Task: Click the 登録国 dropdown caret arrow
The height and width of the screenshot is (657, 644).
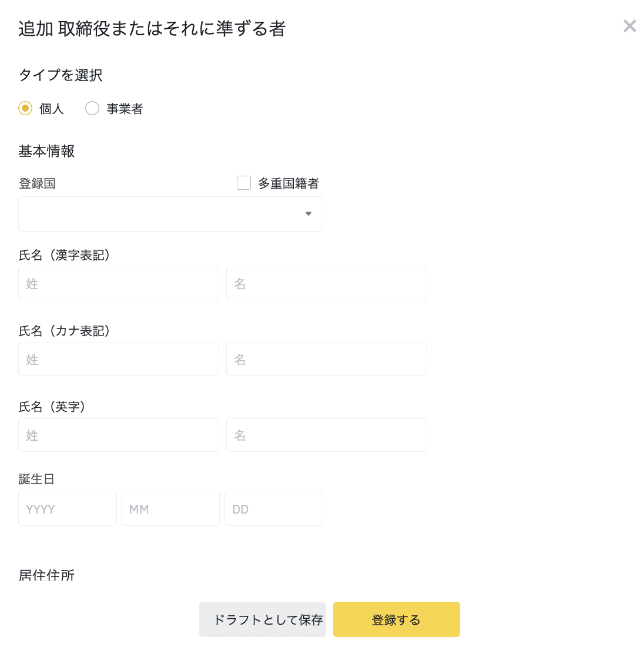Action: click(x=308, y=214)
